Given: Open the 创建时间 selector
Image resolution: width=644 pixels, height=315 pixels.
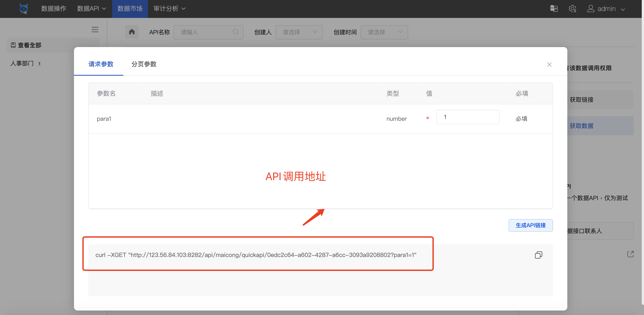Looking at the screenshot, I should pyautogui.click(x=384, y=32).
